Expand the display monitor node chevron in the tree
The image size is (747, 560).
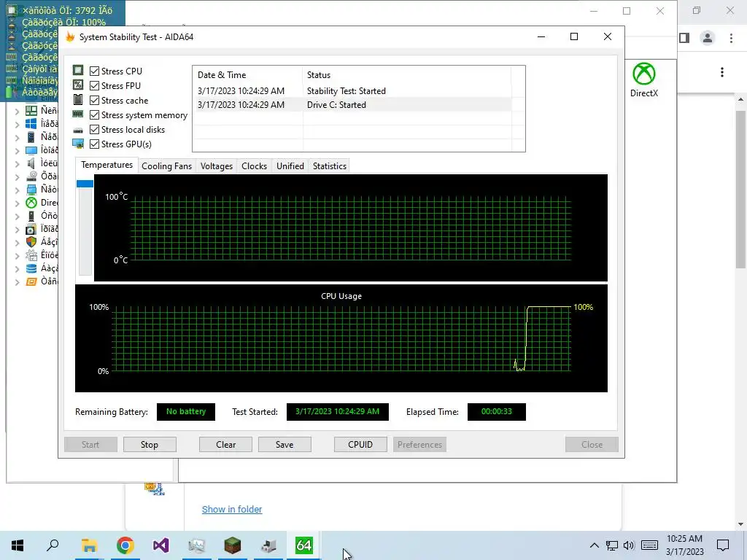pyautogui.click(x=17, y=151)
